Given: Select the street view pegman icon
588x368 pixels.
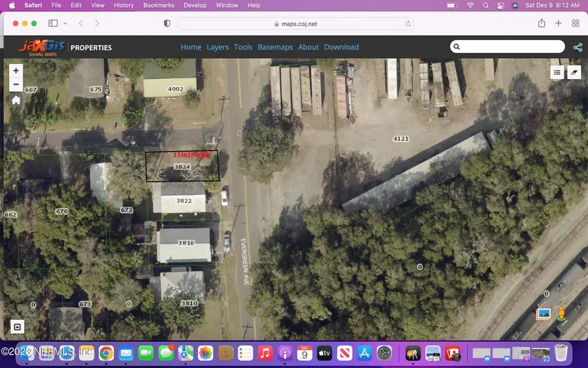Looking at the screenshot, I should click(561, 314).
